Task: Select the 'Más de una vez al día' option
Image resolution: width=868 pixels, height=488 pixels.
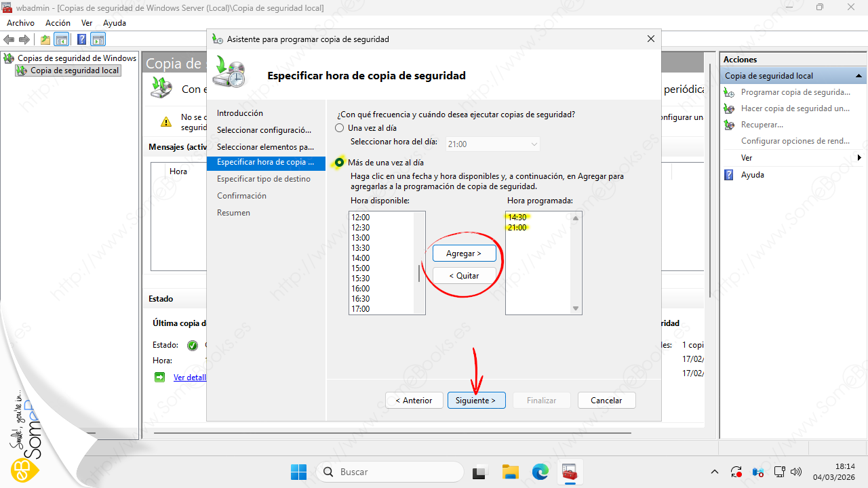Action: click(340, 163)
